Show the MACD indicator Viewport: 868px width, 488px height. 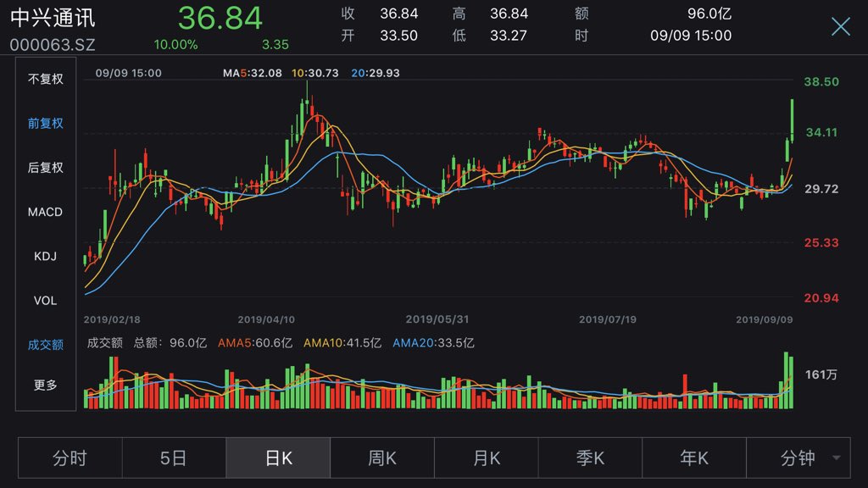click(46, 212)
